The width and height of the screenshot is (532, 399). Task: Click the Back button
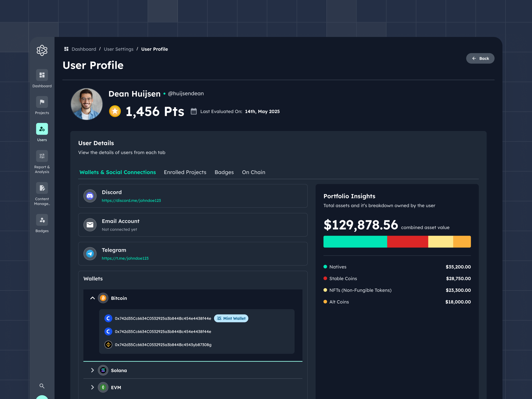(480, 58)
